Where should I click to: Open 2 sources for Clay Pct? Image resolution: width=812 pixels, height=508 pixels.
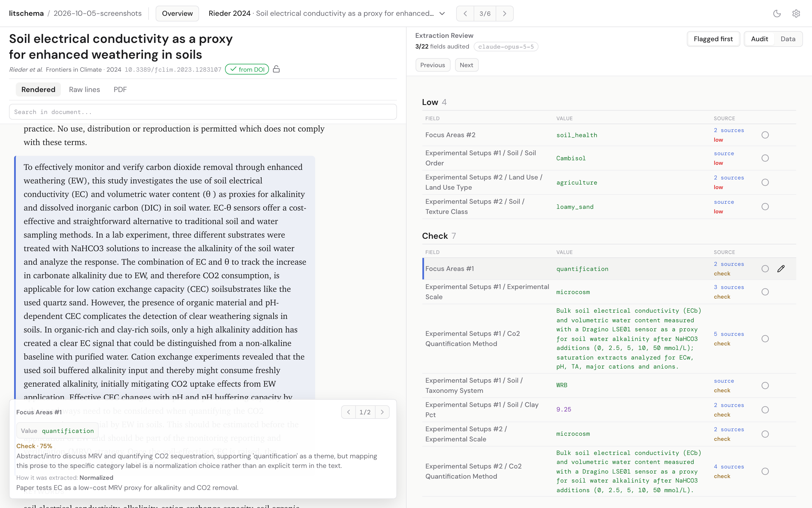[x=729, y=405]
